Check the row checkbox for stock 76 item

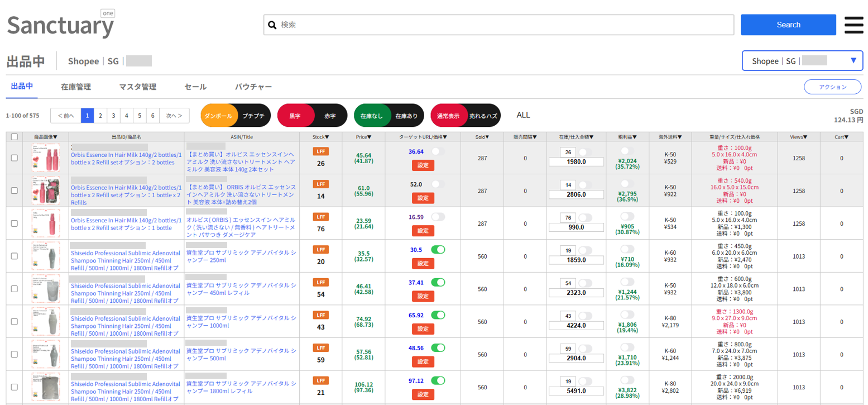[15, 223]
